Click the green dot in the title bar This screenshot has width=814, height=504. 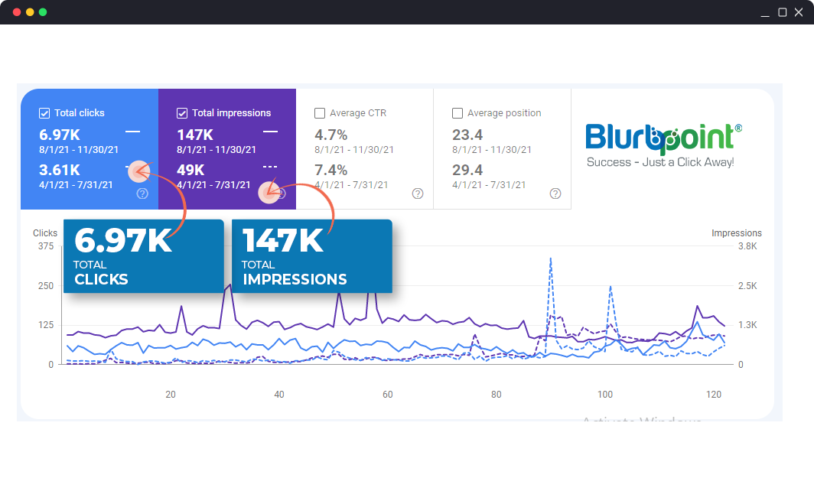tap(43, 12)
